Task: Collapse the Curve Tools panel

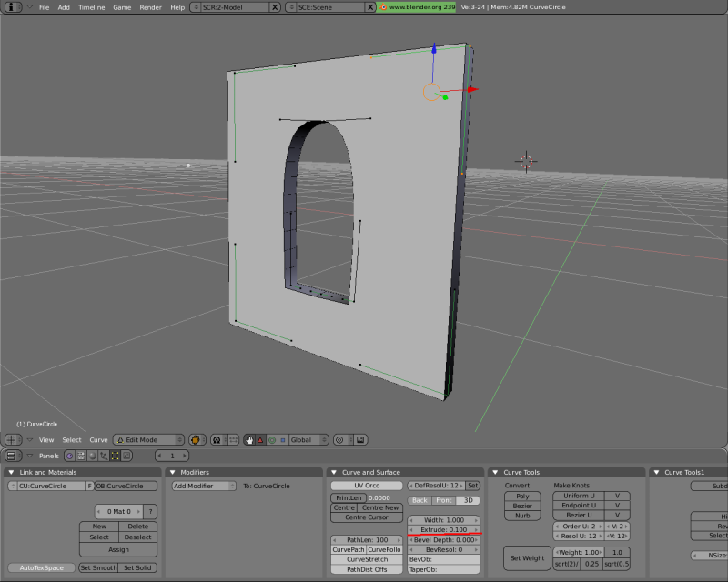Action: 495,472
